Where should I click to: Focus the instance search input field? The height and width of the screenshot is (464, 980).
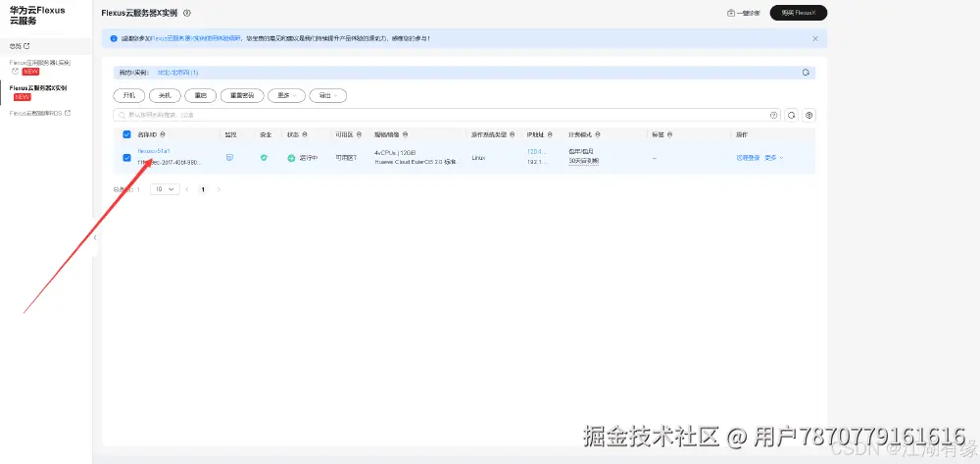pos(447,115)
